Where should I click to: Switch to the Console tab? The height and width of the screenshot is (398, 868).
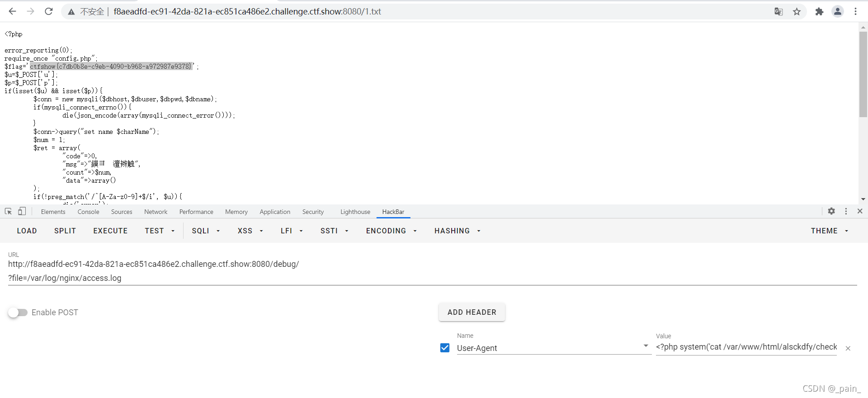89,212
